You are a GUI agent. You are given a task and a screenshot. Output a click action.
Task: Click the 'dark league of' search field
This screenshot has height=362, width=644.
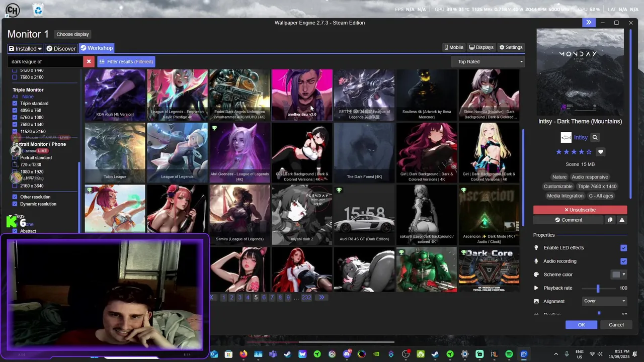45,61
